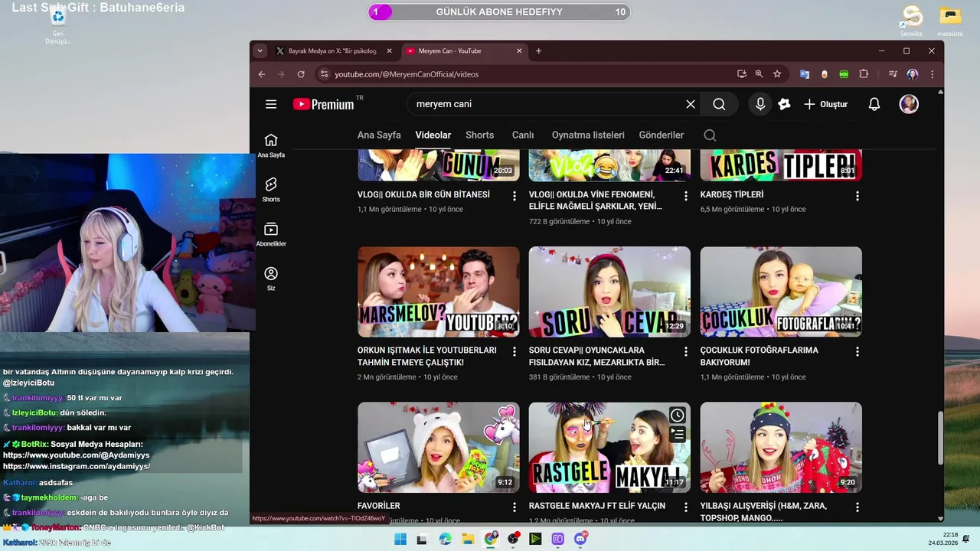The image size is (980, 551).
Task: Open options for VLOG OKULDA VİNE FENOMENİ
Action: [x=686, y=196]
